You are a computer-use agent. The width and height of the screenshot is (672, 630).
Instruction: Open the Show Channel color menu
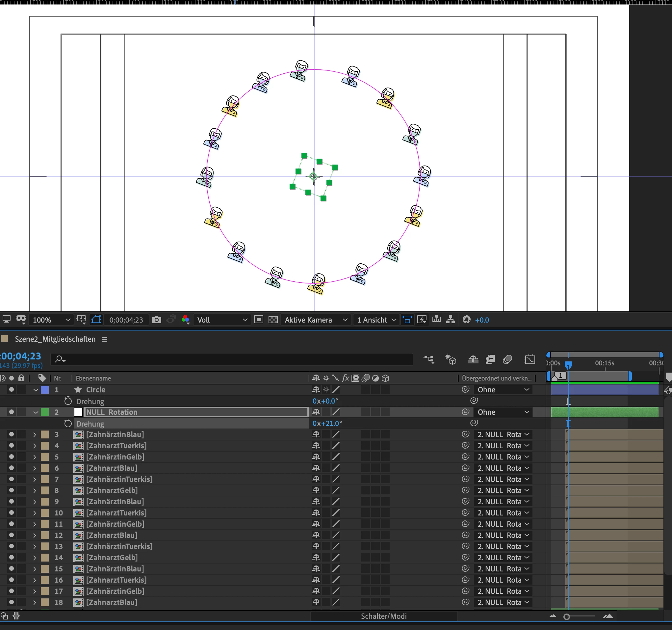(x=185, y=320)
